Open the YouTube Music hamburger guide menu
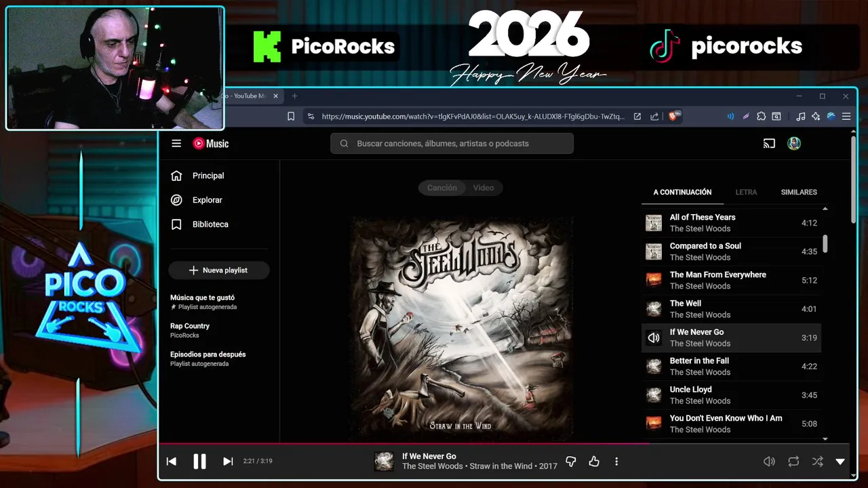Viewport: 868px width, 488px height. point(176,143)
